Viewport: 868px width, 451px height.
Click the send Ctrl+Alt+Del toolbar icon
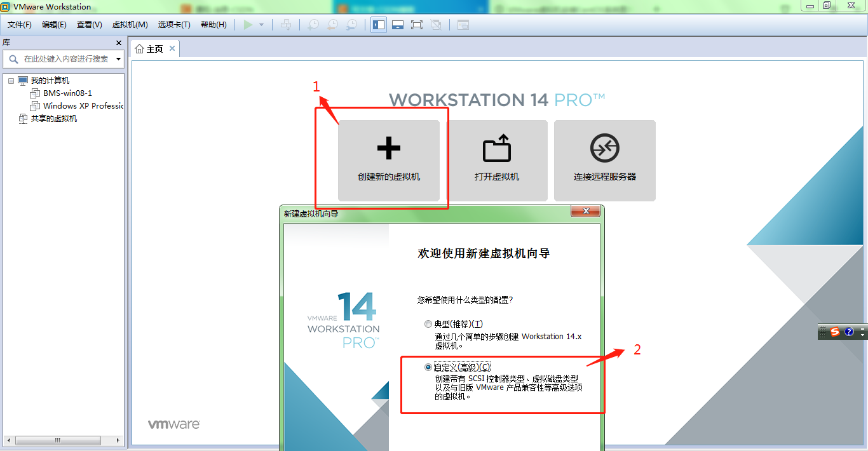pos(287,25)
